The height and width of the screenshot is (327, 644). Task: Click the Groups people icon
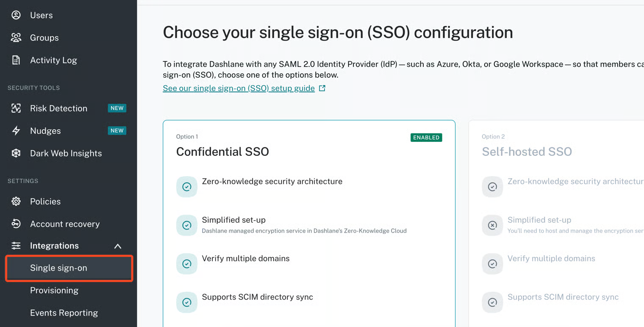tap(16, 38)
